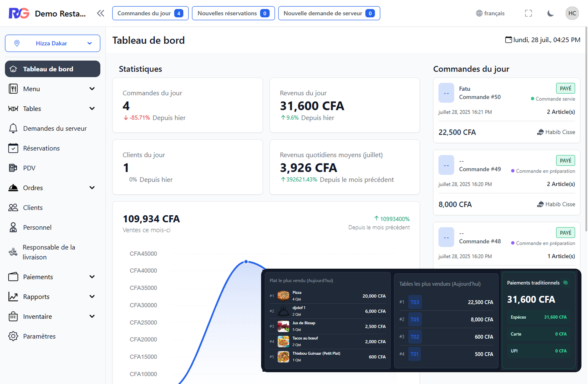Open the Commande #50 order card
The image size is (588, 384).
pos(506,110)
